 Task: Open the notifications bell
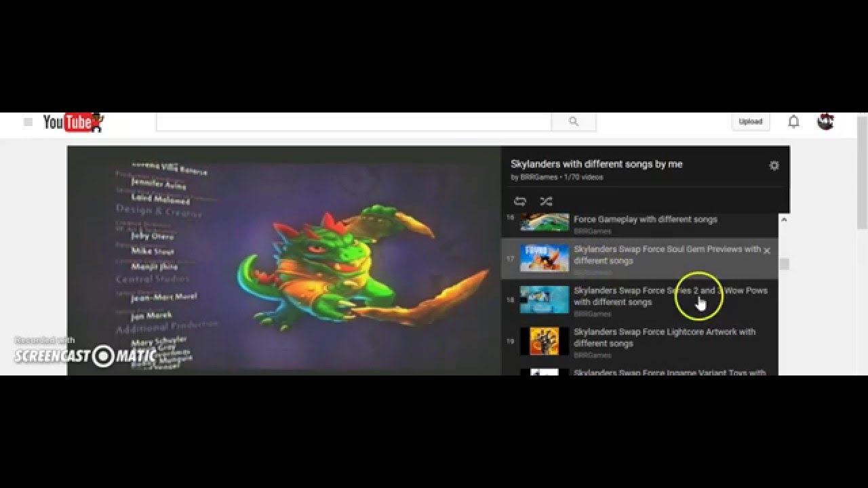point(793,122)
